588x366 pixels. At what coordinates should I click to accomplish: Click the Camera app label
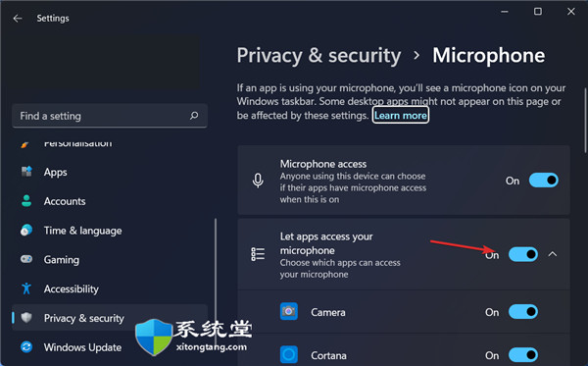point(328,312)
